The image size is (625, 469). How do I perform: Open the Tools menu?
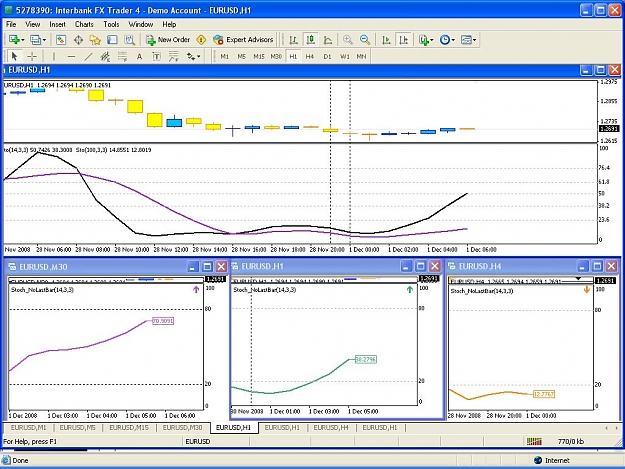(x=111, y=24)
